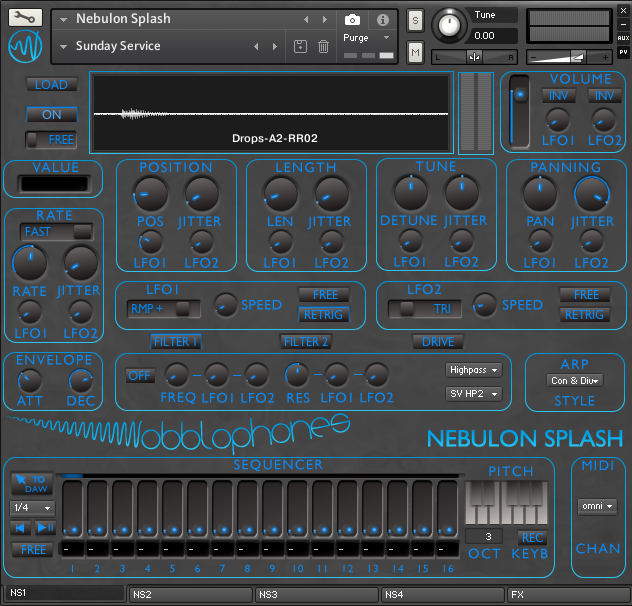
Task: Select the NS3 tab at the bottom
Action: pyautogui.click(x=316, y=594)
